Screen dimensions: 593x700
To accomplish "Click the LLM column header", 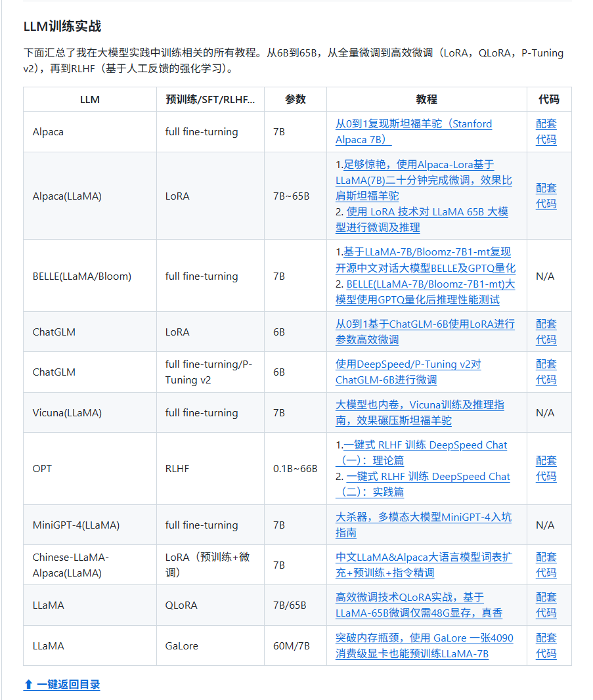I will coord(90,99).
